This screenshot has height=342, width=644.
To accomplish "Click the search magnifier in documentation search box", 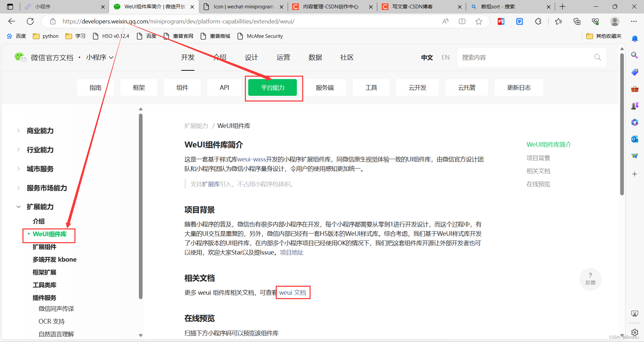I will [x=597, y=57].
